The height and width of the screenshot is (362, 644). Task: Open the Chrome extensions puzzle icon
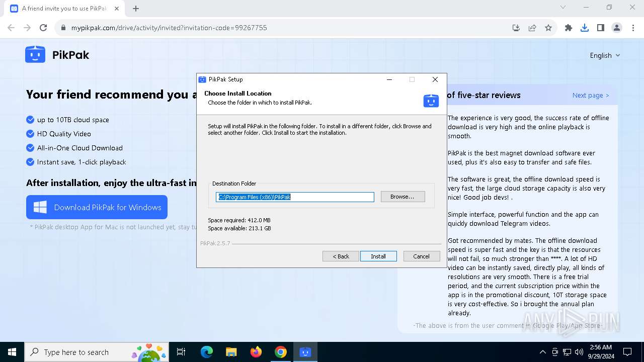coord(569,28)
